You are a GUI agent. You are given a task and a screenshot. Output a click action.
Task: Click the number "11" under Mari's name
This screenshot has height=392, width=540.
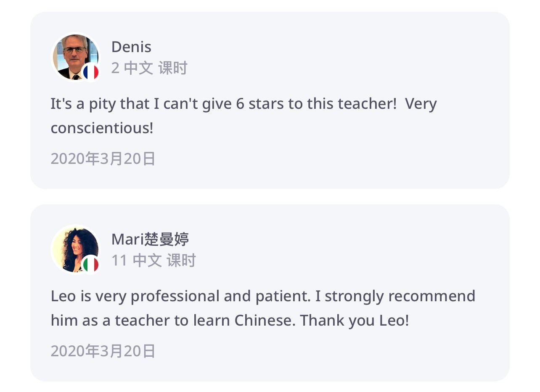tap(119, 260)
